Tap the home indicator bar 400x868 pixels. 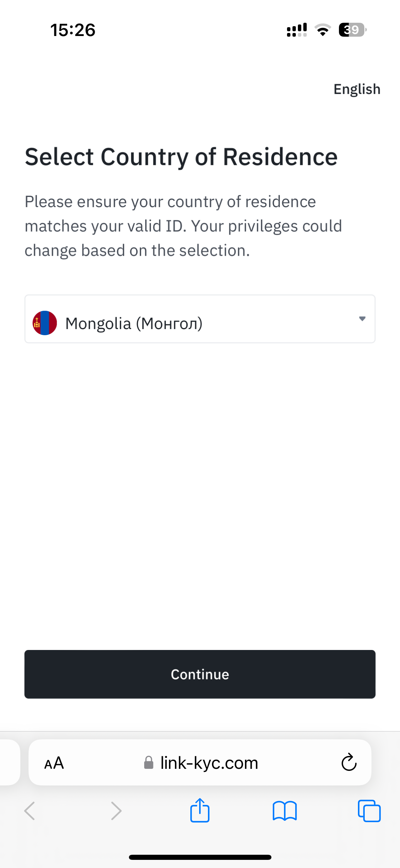[200, 857]
